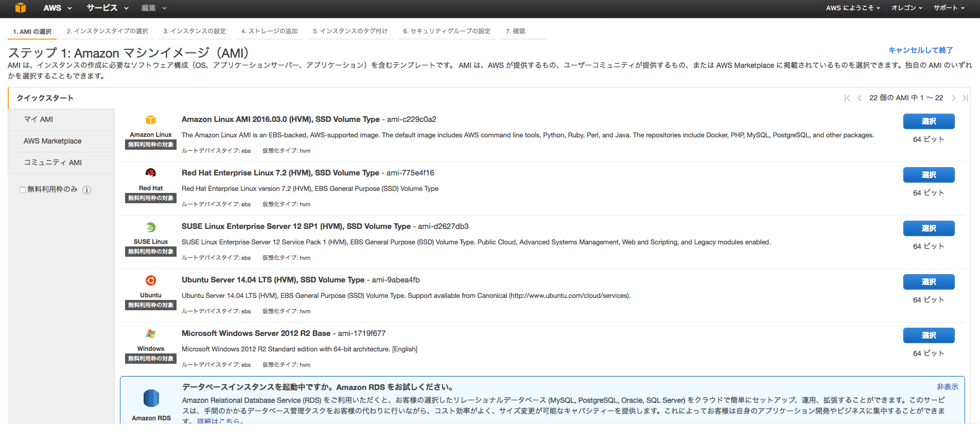The height and width of the screenshot is (444, 980).
Task: Click キャンセルして終了 link
Action: (x=920, y=50)
